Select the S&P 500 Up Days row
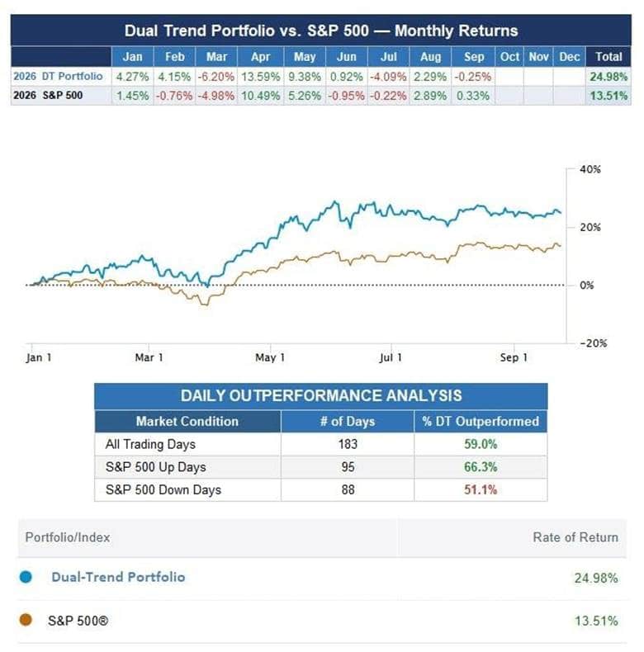Screen dimensions: 644x652 320,467
